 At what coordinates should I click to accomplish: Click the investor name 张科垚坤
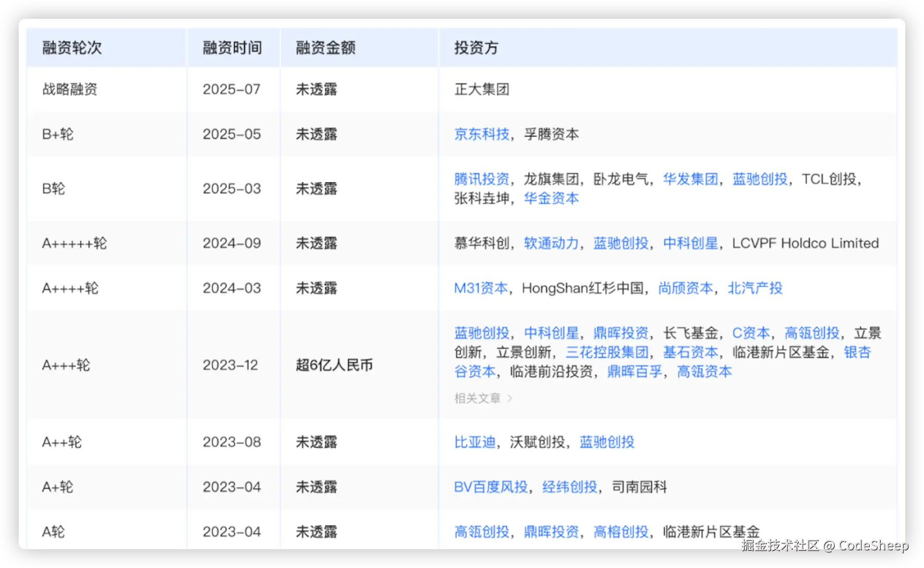[x=482, y=199]
